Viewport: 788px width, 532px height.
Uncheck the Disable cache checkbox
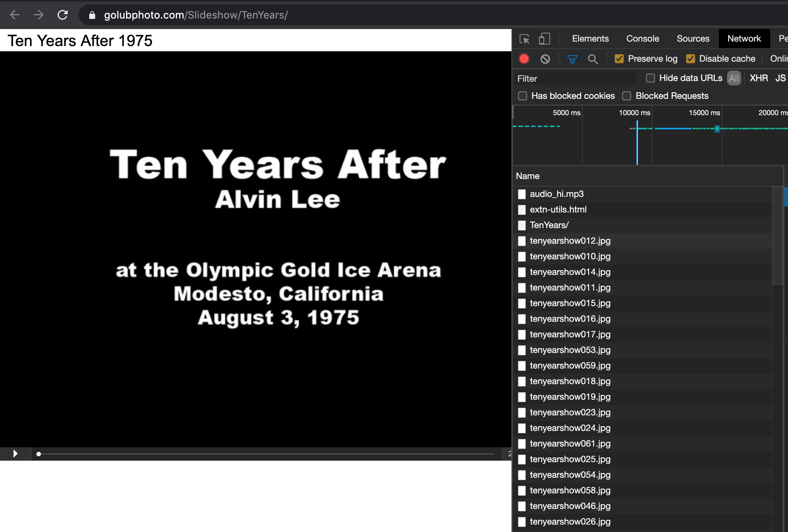[691, 59]
